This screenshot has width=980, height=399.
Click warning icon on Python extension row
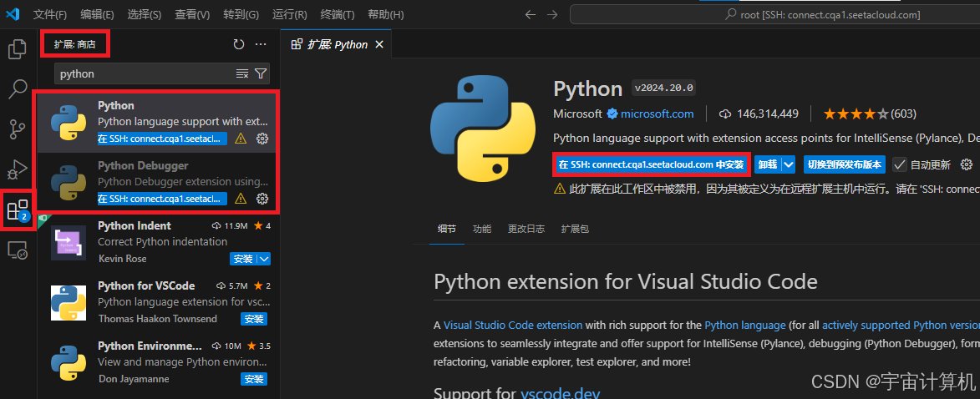[x=241, y=139]
